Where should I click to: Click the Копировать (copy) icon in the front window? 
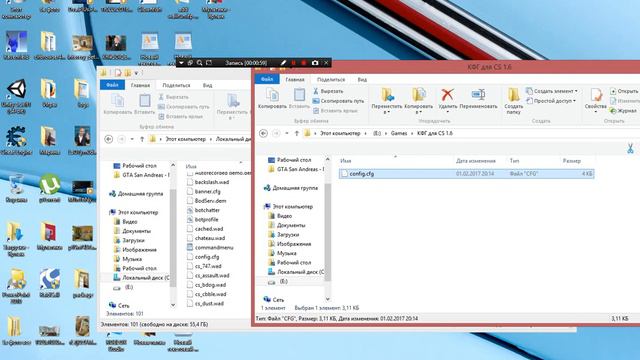[x=272, y=95]
